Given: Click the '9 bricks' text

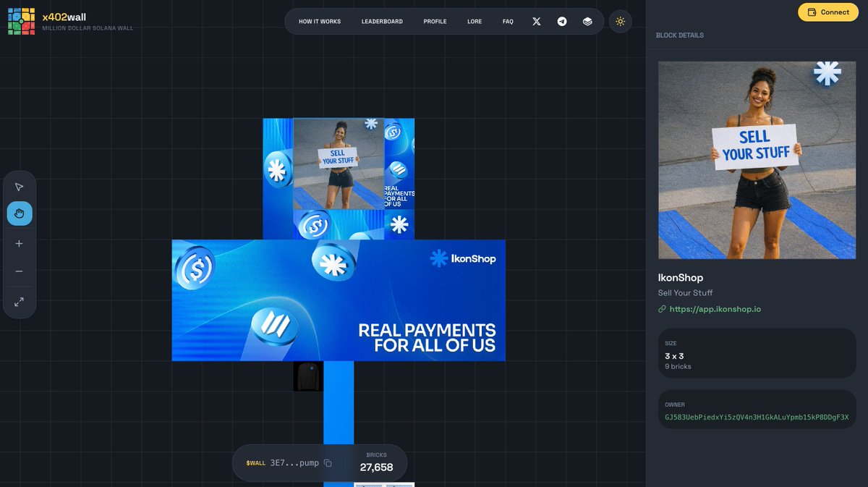Looking at the screenshot, I should 678,367.
